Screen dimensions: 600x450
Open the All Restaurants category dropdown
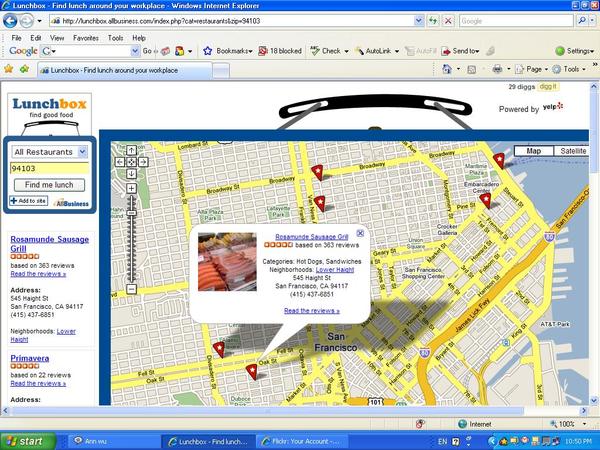click(x=83, y=152)
